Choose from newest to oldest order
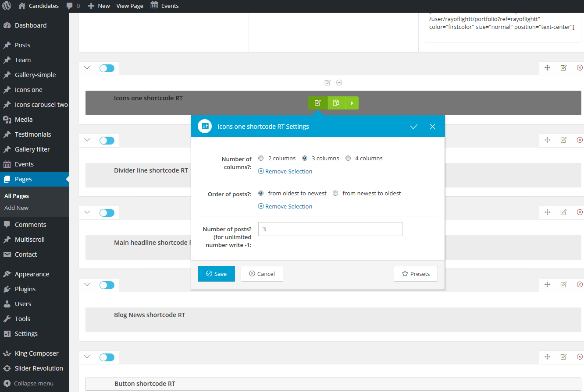The height and width of the screenshot is (392, 584). (335, 194)
